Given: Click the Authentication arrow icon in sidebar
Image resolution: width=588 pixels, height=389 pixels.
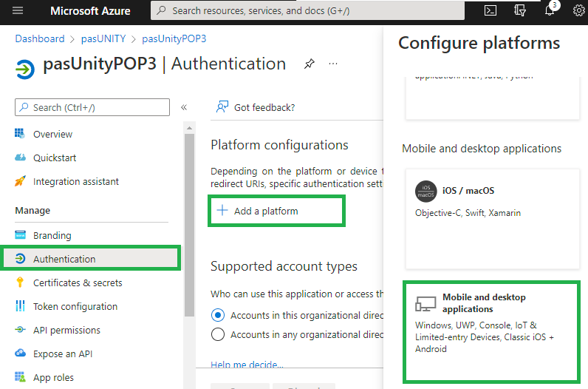Looking at the screenshot, I should coord(20,259).
